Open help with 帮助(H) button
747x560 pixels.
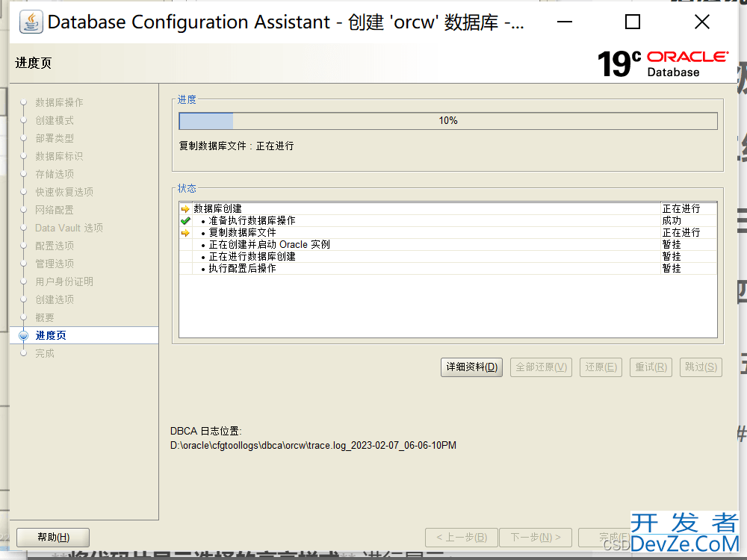[53, 538]
